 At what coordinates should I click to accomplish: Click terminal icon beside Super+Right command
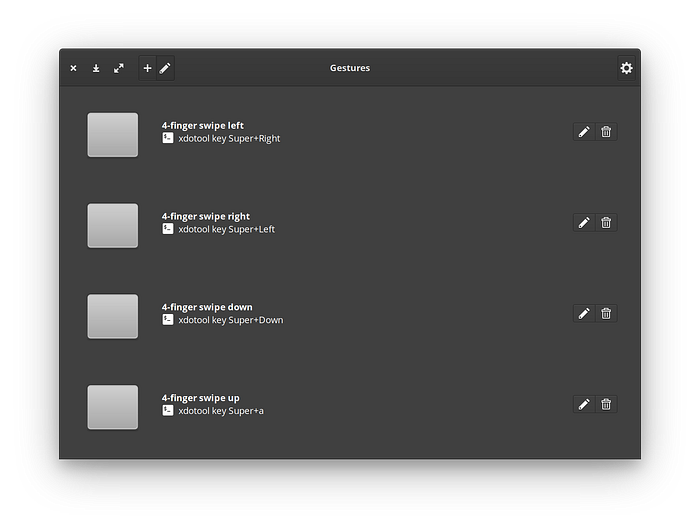pyautogui.click(x=168, y=138)
